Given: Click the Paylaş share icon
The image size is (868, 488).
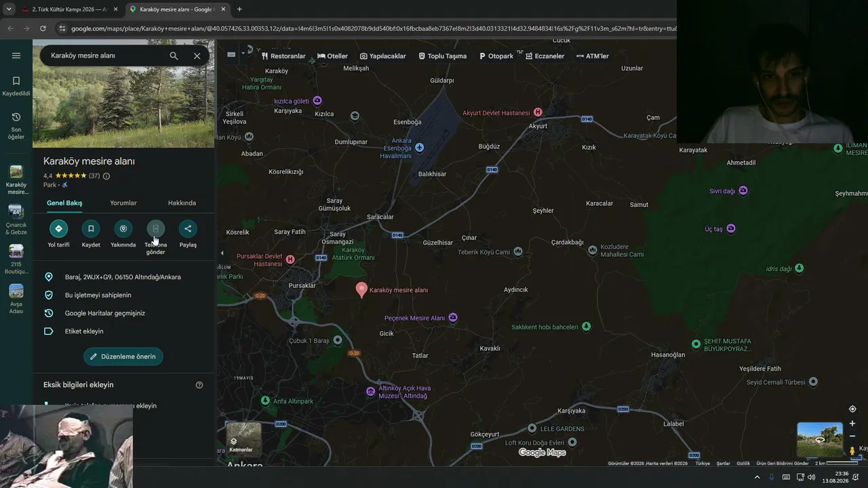Looking at the screenshot, I should pos(188,229).
